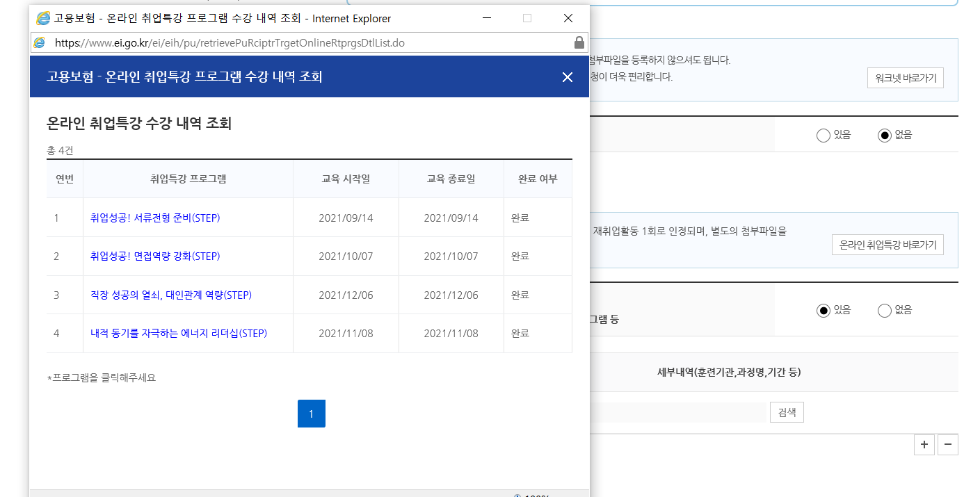Click 연번 column header

(65, 179)
